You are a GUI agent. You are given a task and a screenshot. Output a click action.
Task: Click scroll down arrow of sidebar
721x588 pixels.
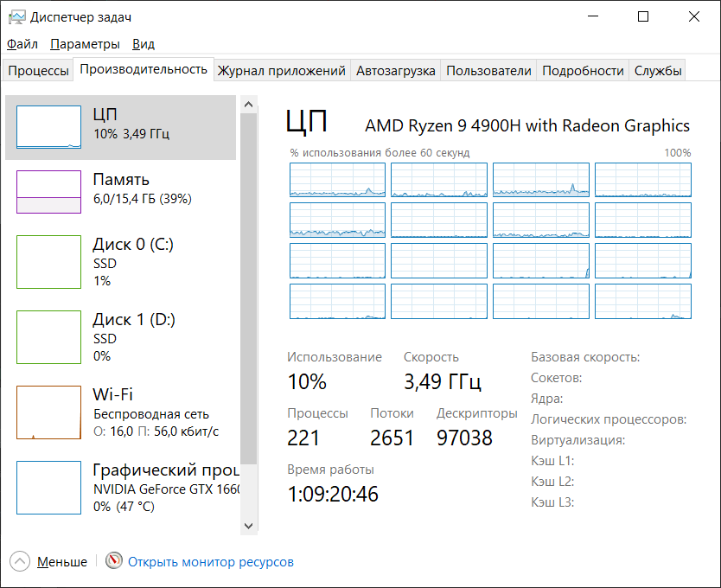tap(248, 526)
